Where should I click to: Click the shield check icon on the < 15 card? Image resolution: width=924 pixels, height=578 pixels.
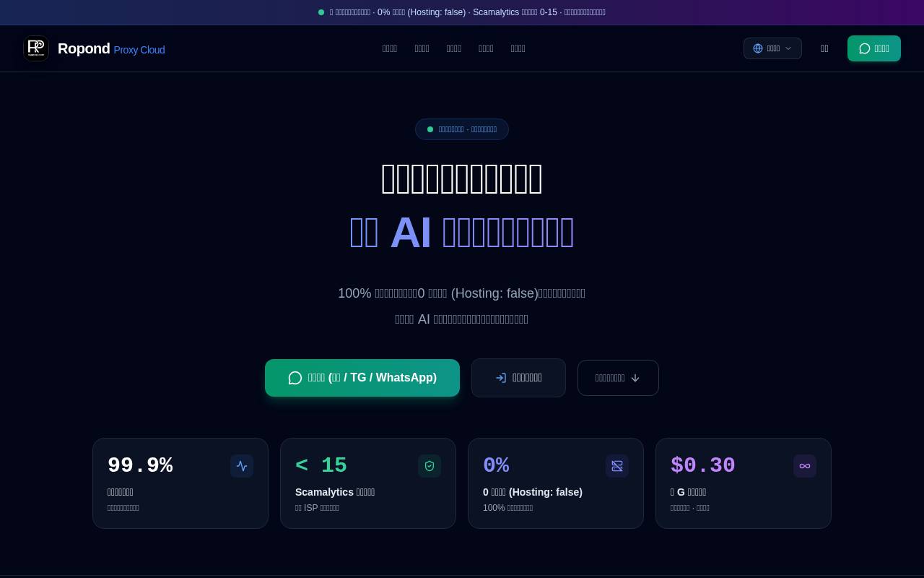[x=430, y=466]
